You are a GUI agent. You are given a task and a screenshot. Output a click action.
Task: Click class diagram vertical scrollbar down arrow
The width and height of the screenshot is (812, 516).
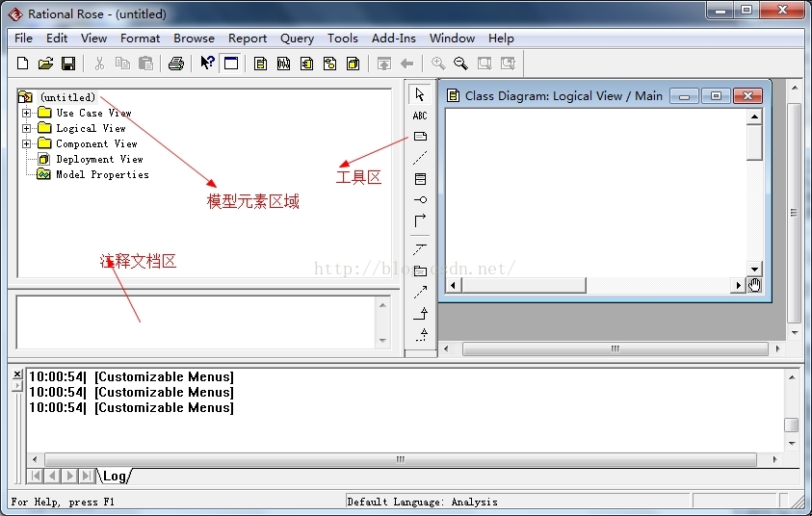[754, 269]
